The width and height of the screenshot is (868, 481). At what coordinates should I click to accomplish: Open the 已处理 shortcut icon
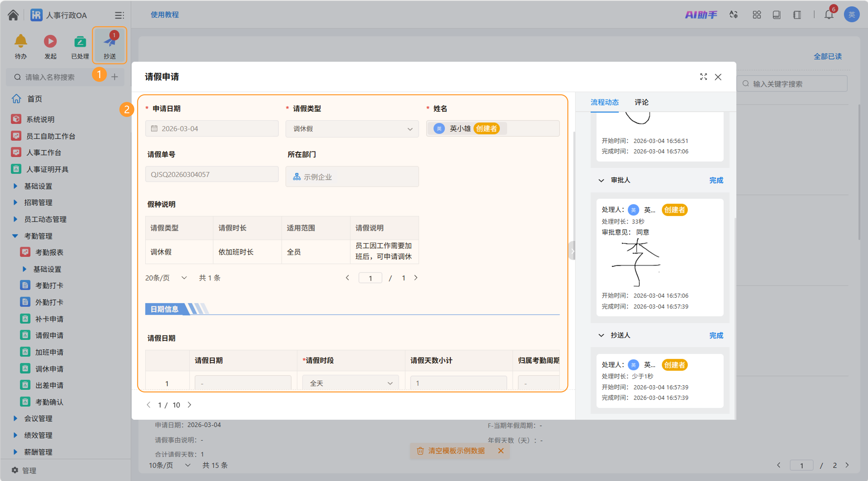click(x=80, y=42)
